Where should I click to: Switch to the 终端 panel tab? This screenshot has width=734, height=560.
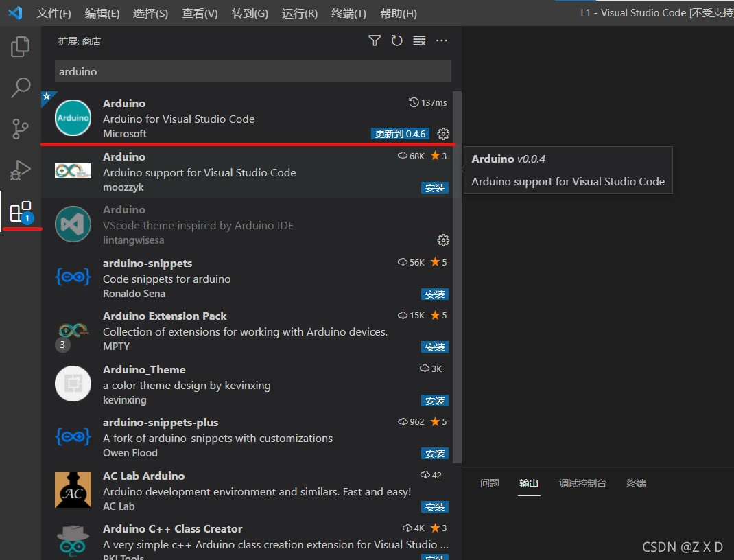pos(636,483)
